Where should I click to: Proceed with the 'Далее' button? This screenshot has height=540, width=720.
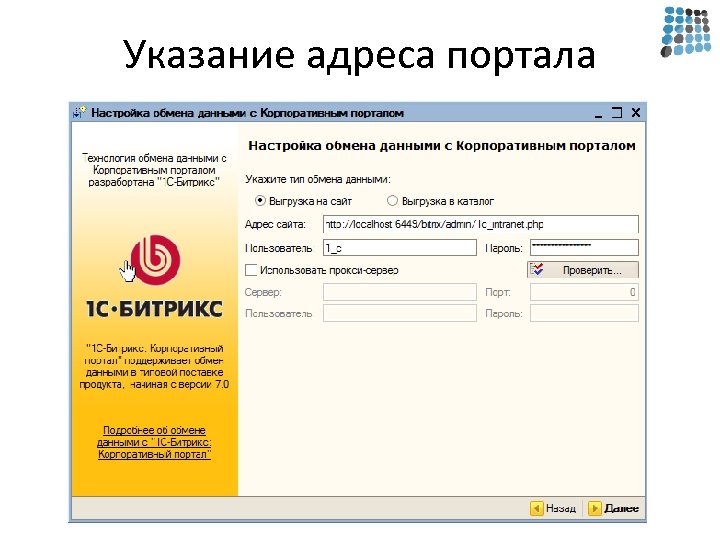(614, 508)
